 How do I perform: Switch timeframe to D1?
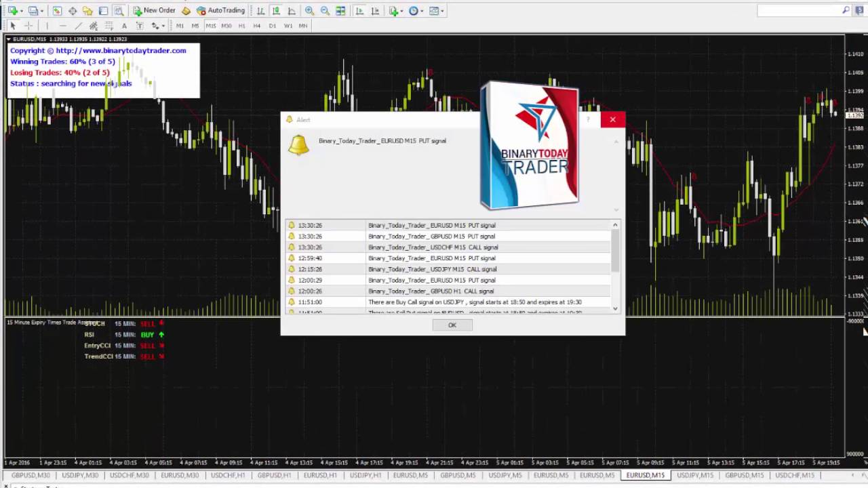click(x=273, y=26)
